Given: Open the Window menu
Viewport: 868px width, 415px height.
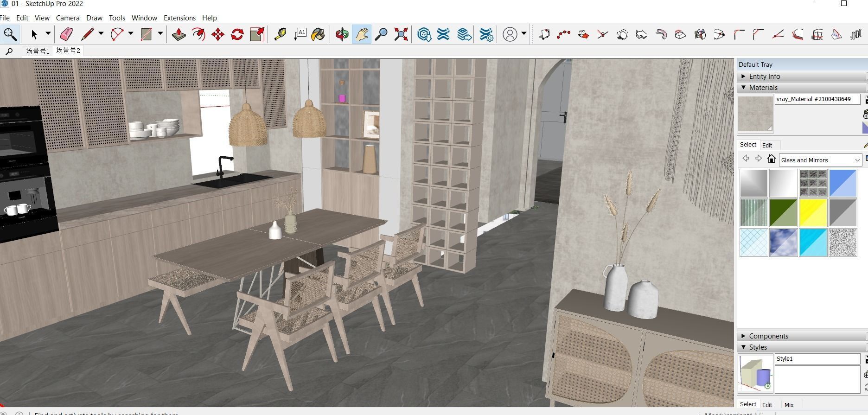Looking at the screenshot, I should [x=144, y=18].
